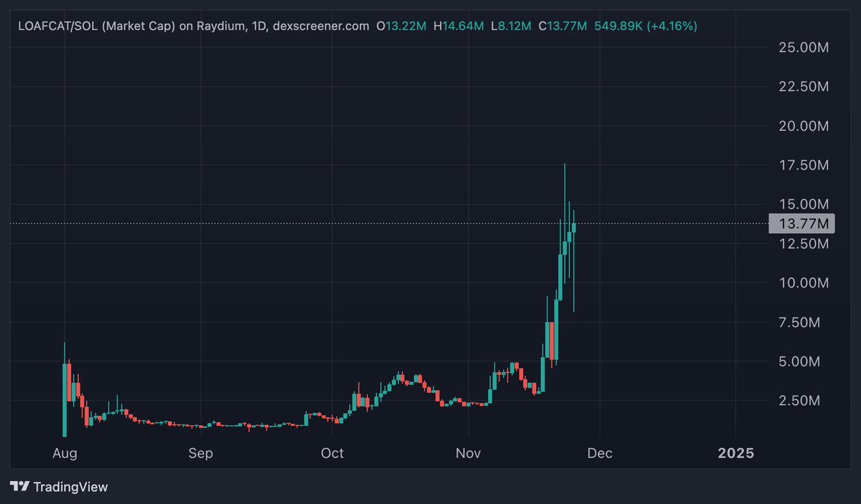Click the open value O13.22M
The image size is (861, 504).
pyautogui.click(x=401, y=27)
